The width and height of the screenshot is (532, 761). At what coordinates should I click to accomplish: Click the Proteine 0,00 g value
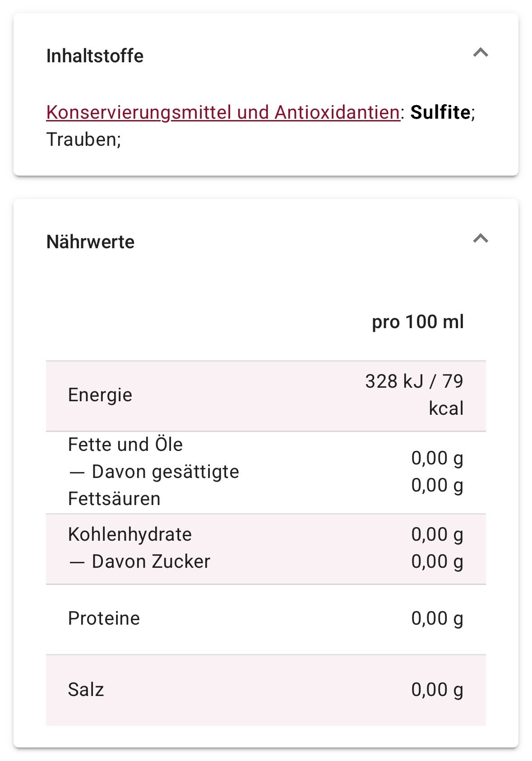437,618
